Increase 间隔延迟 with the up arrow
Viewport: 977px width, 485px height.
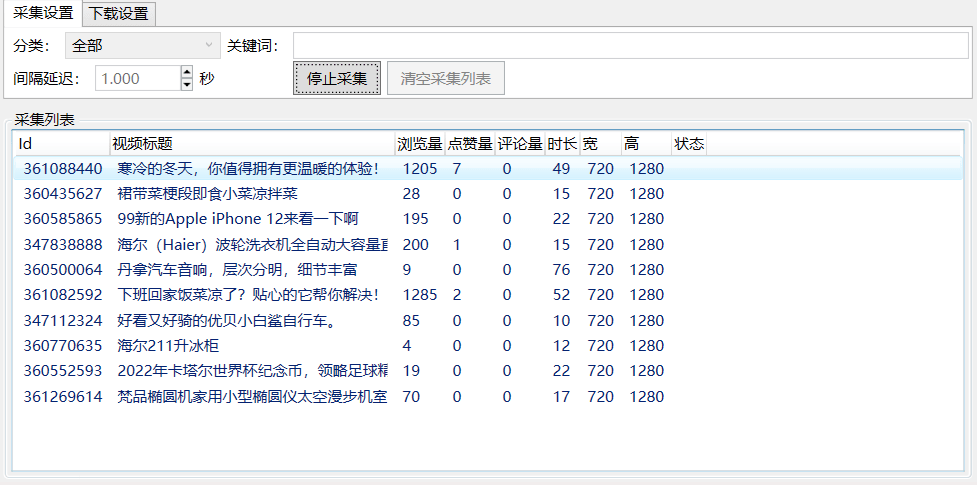click(186, 72)
